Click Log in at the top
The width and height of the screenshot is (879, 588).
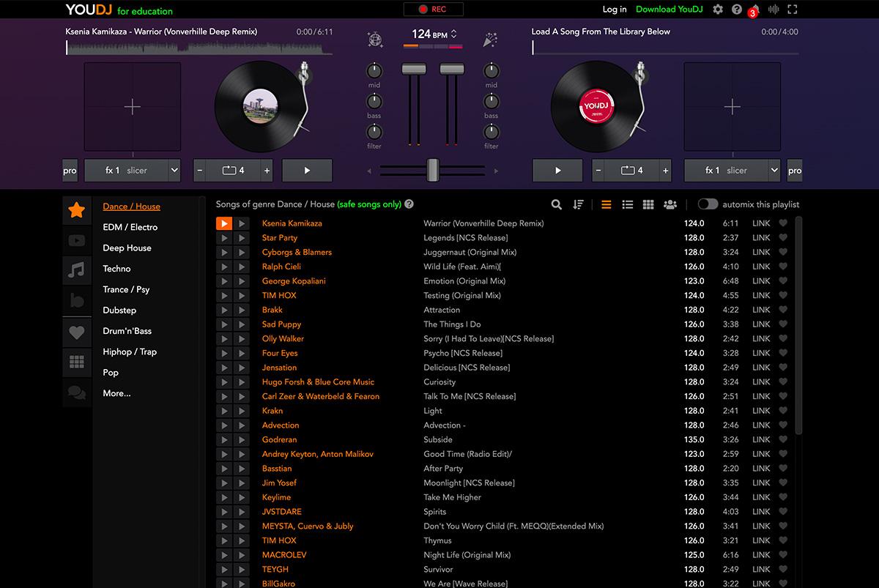point(614,10)
